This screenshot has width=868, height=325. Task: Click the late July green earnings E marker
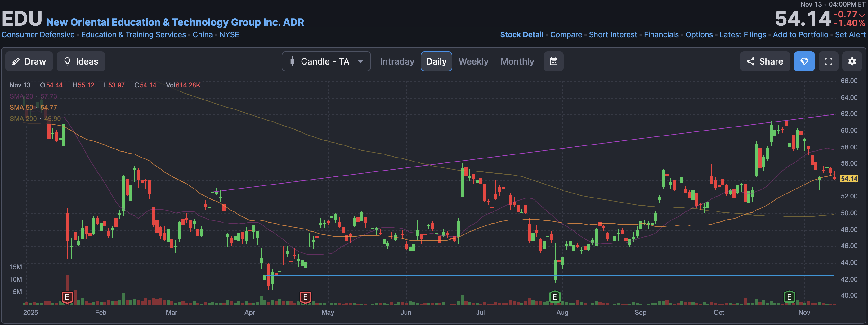point(555,297)
